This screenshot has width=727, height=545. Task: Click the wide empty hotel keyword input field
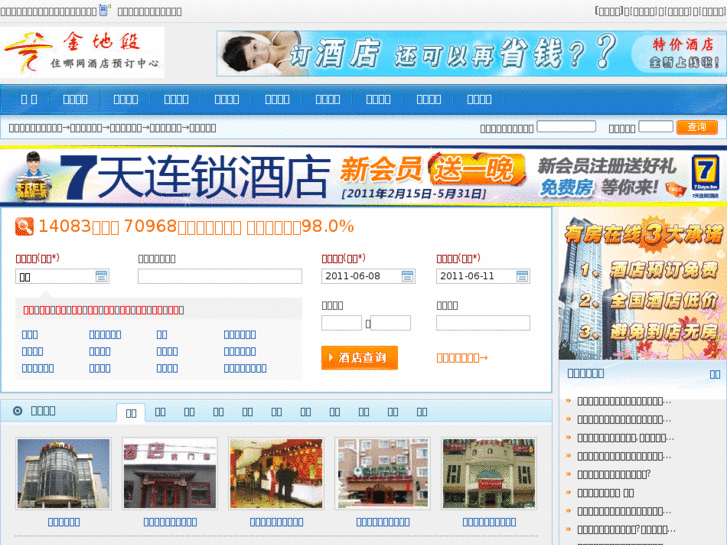click(220, 276)
